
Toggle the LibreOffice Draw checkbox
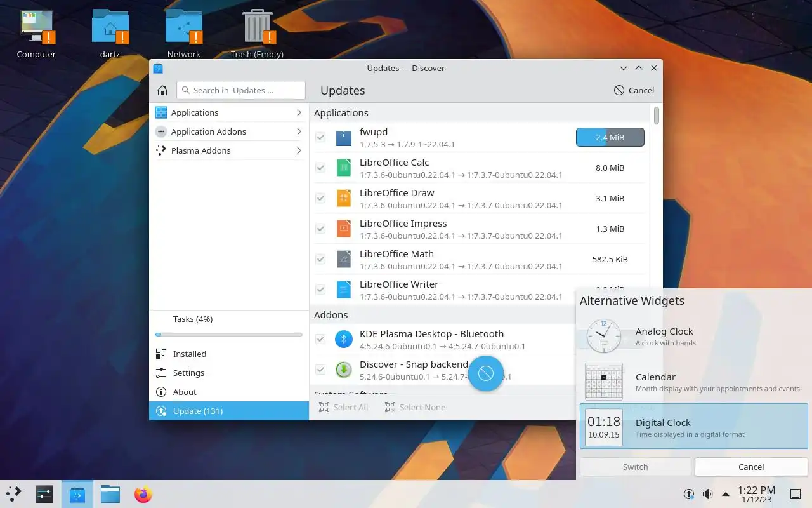320,198
